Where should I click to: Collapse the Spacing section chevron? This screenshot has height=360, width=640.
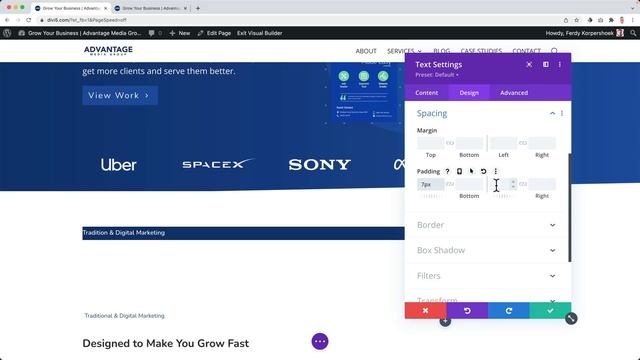552,113
